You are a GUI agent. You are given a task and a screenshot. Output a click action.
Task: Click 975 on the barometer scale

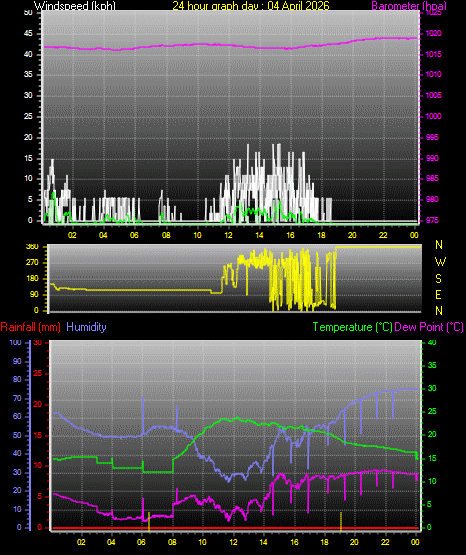432,220
